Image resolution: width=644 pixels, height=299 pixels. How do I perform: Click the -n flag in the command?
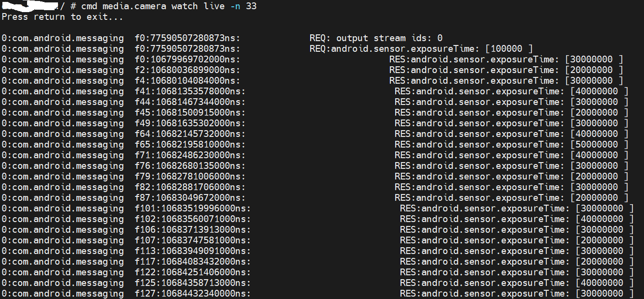pos(236,6)
